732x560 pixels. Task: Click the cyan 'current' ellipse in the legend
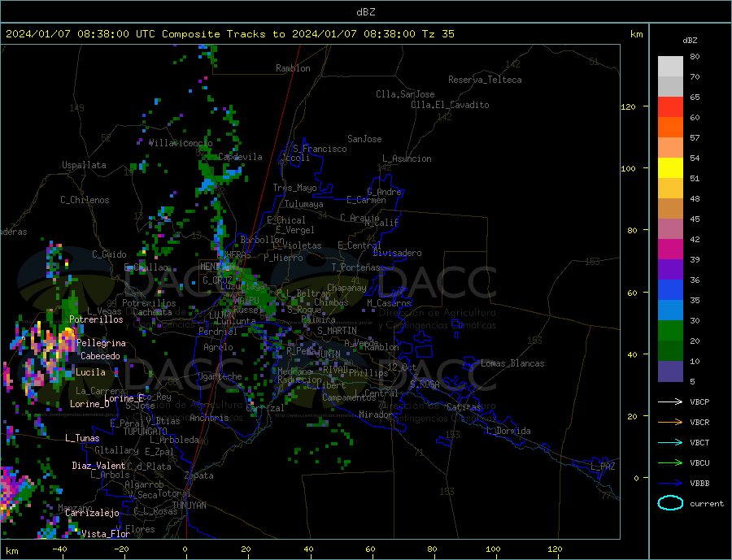tap(670, 503)
